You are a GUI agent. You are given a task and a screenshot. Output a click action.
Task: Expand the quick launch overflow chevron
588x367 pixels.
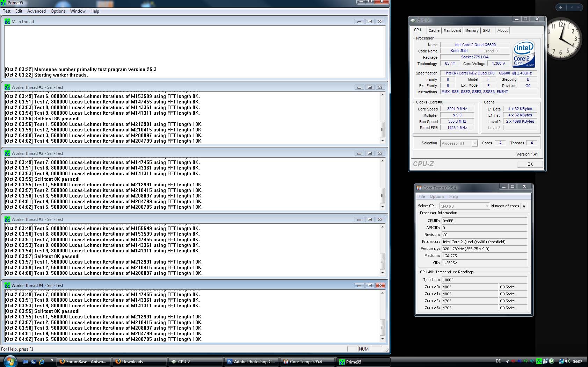[52, 360]
